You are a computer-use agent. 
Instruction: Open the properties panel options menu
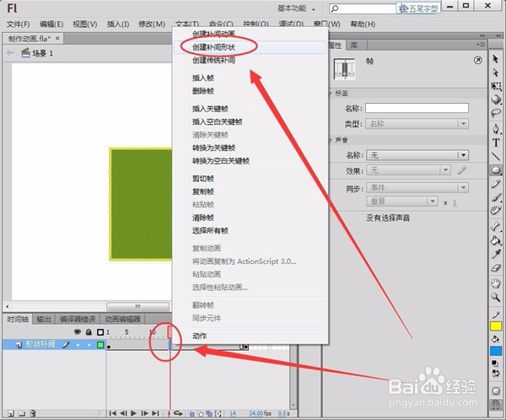(x=481, y=45)
